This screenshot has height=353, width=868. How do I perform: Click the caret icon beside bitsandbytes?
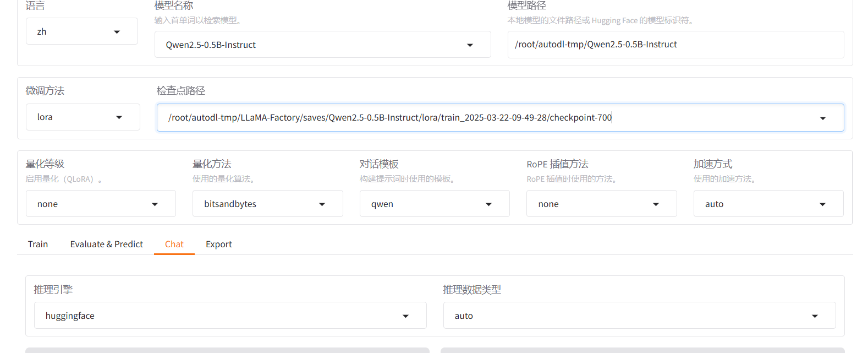click(322, 204)
